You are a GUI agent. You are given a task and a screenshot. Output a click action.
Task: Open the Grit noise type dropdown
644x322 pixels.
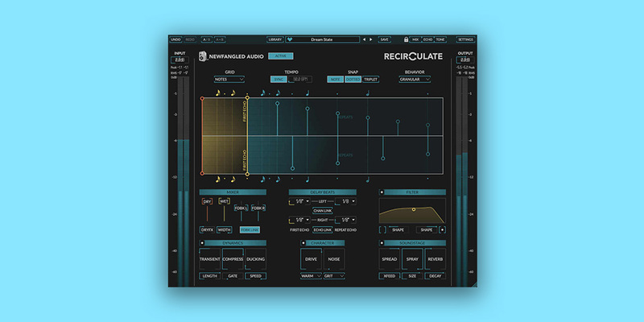click(334, 276)
